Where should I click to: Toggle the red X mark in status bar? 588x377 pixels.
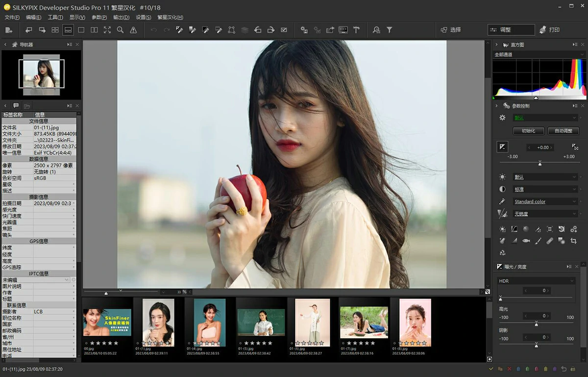(x=510, y=369)
